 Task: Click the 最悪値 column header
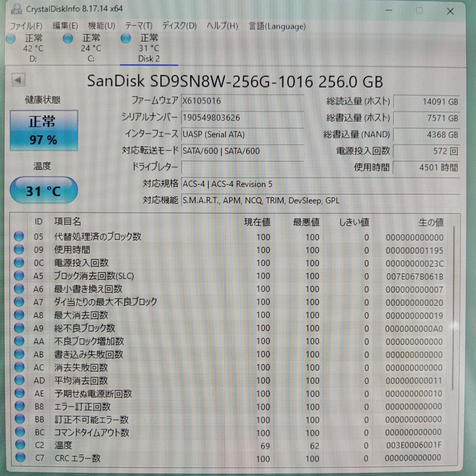pos(306,222)
